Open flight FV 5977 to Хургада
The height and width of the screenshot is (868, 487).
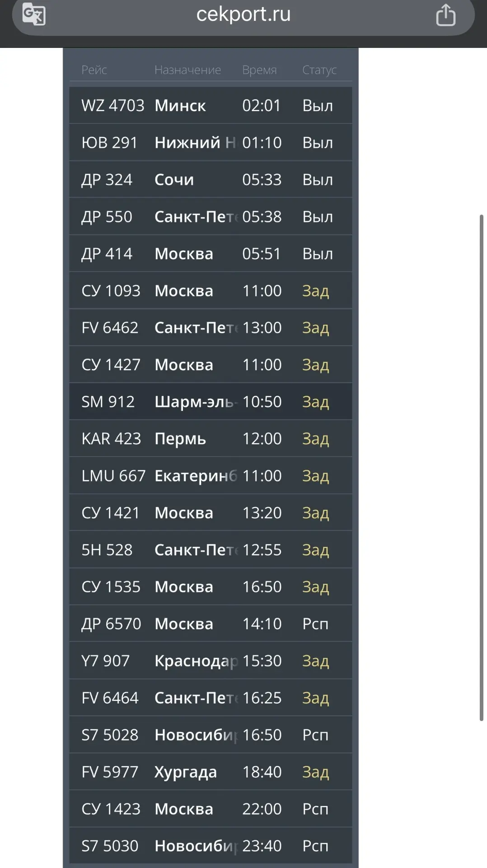coord(211,772)
